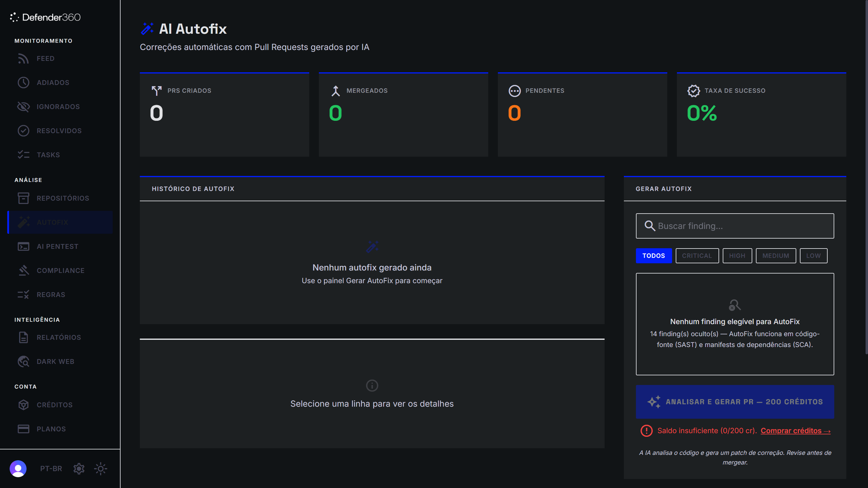Viewport: 868px width, 488px height.
Task: Open Dark Web search icon
Action: tap(23, 362)
